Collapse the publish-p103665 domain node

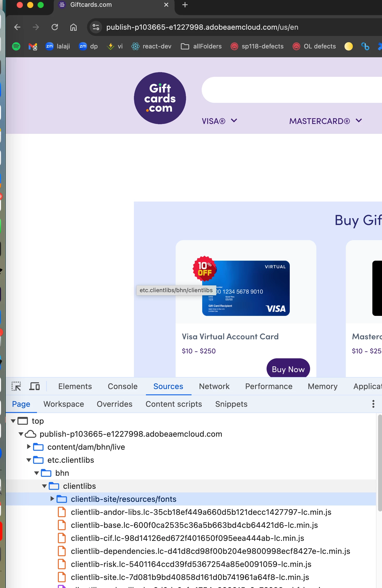21,434
